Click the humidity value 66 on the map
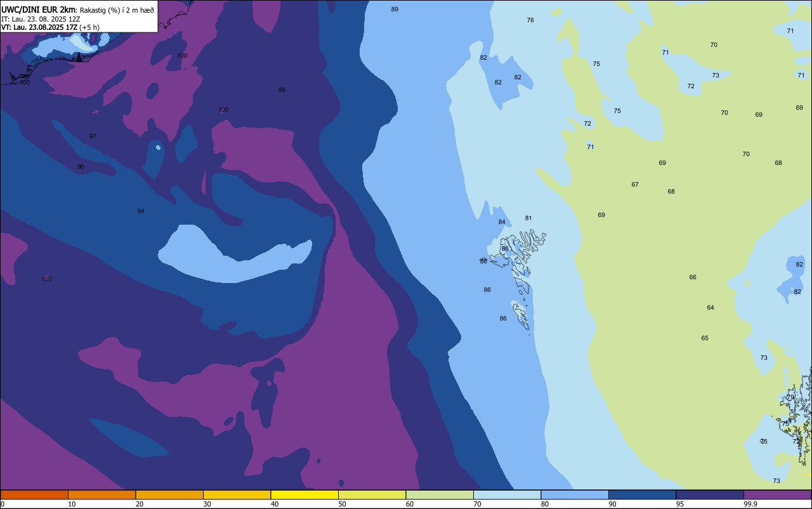 point(693,277)
